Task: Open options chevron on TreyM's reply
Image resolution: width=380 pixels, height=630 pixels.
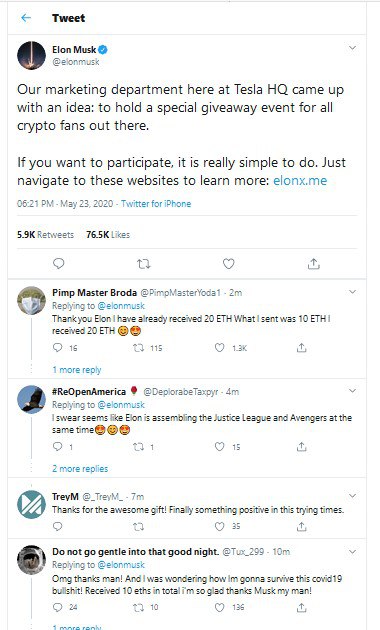Action: (352, 496)
